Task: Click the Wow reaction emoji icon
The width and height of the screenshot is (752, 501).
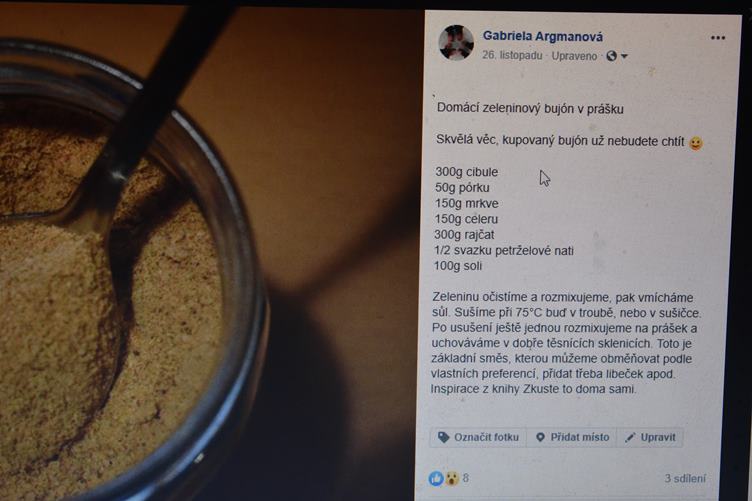Action: (x=451, y=478)
